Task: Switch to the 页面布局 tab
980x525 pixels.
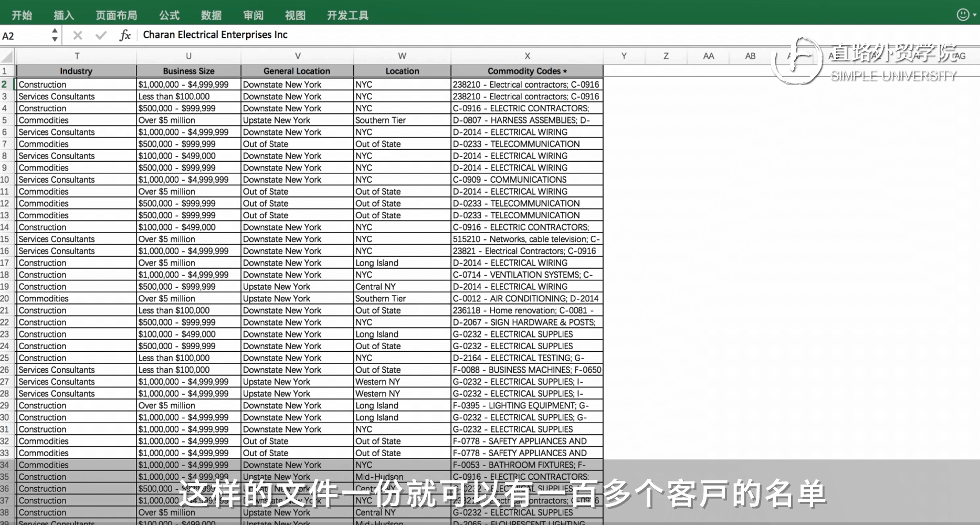Action: tap(117, 15)
